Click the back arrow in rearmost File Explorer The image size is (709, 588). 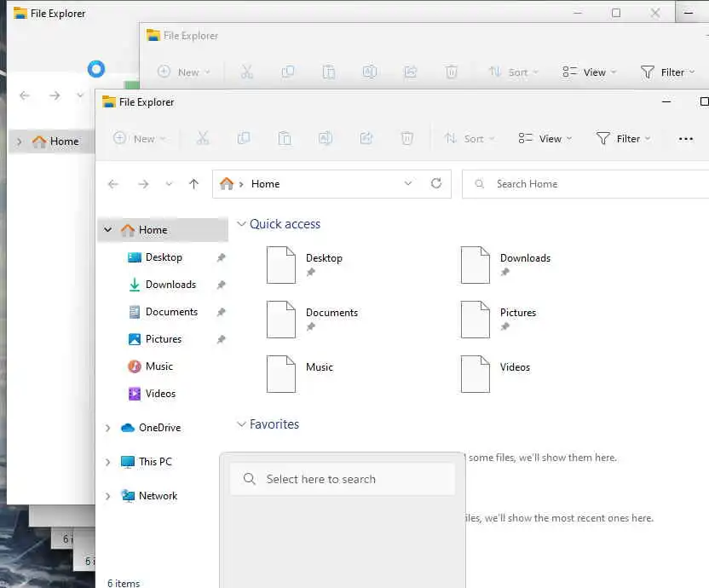25,95
